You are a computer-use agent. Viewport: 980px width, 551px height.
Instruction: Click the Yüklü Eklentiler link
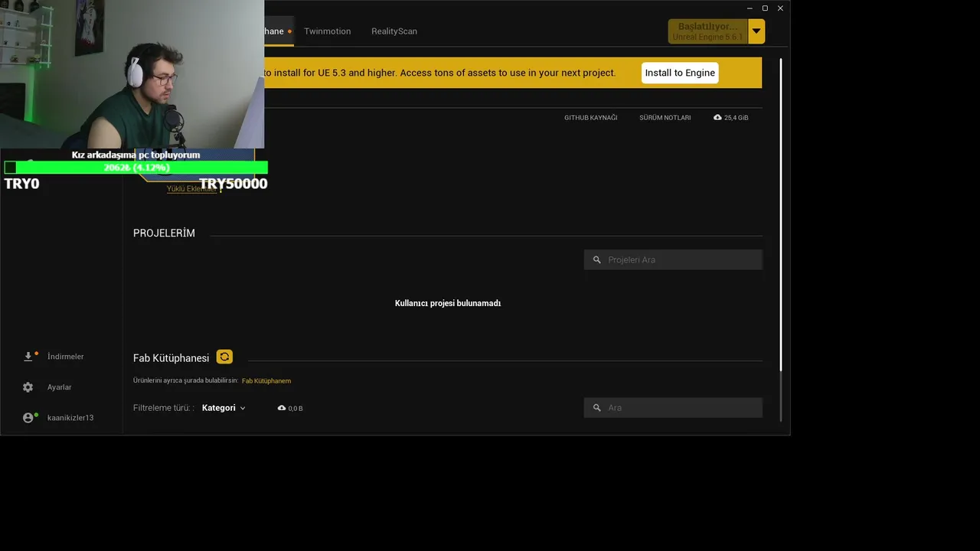(x=192, y=189)
